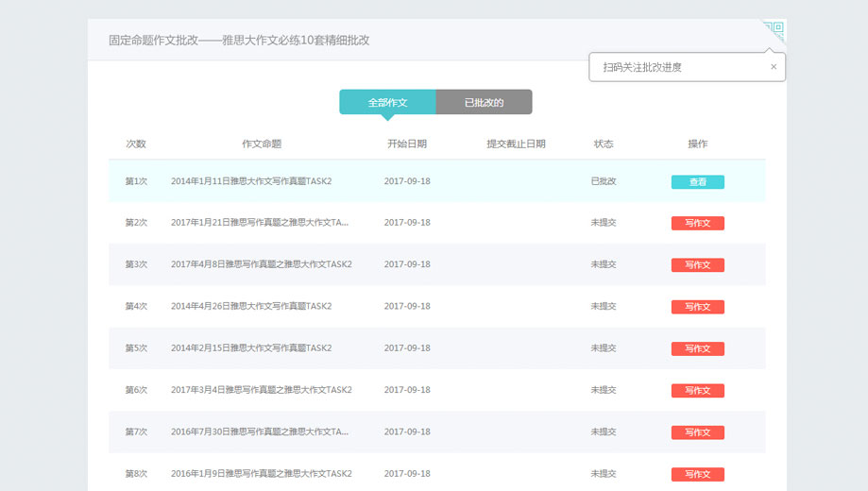Click the 状态 column header
Image resolution: width=868 pixels, height=491 pixels.
click(x=604, y=144)
